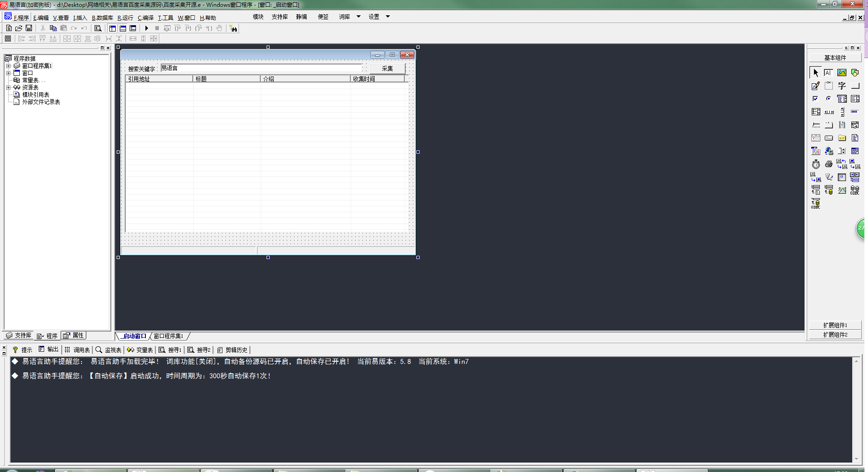The width and height of the screenshot is (868, 472).
Task: Select the checkbox component in toolbox
Action: [x=815, y=99]
